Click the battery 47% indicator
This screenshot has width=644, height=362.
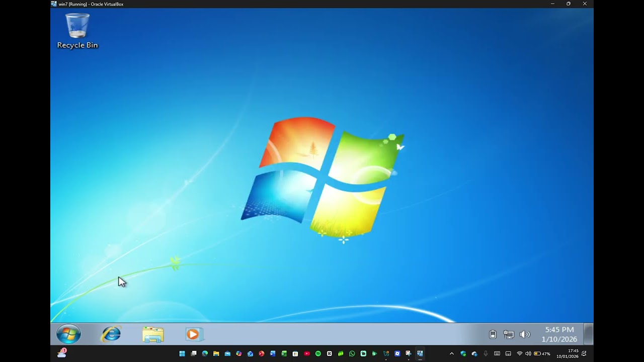[542, 354]
